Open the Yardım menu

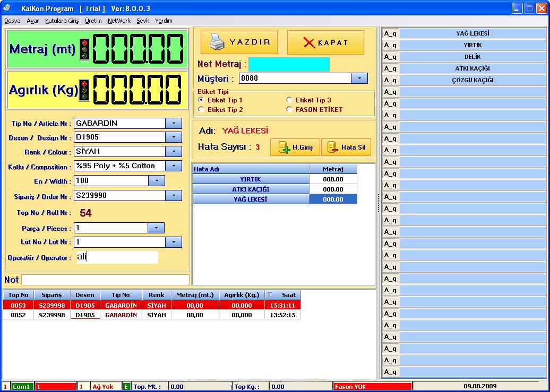(x=164, y=21)
